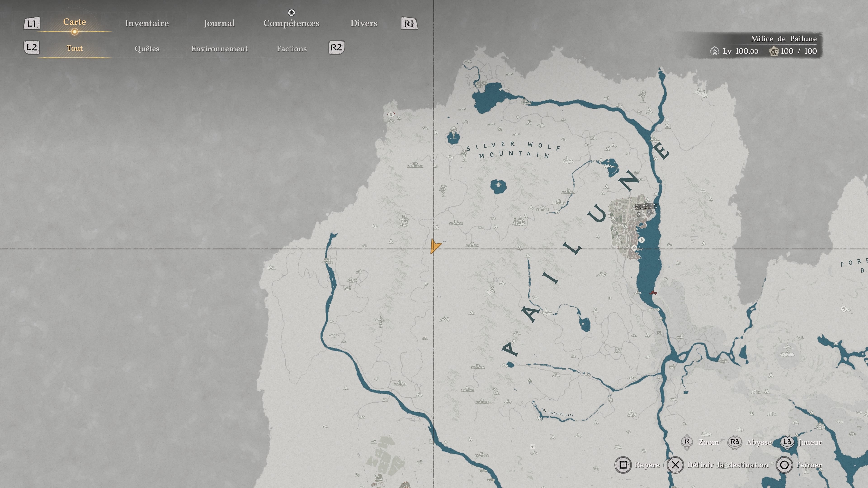Switch to the Journal tab
The height and width of the screenshot is (488, 868).
click(x=219, y=23)
